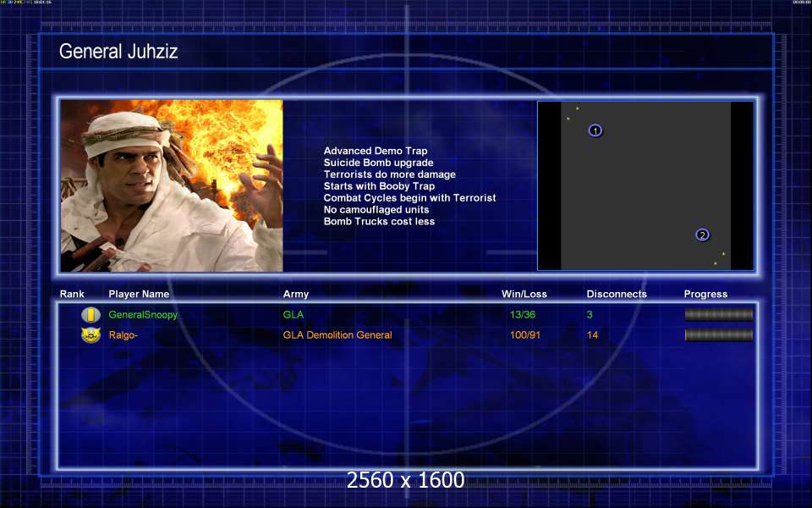
Task: Click the Win/Loss column header
Action: click(524, 294)
